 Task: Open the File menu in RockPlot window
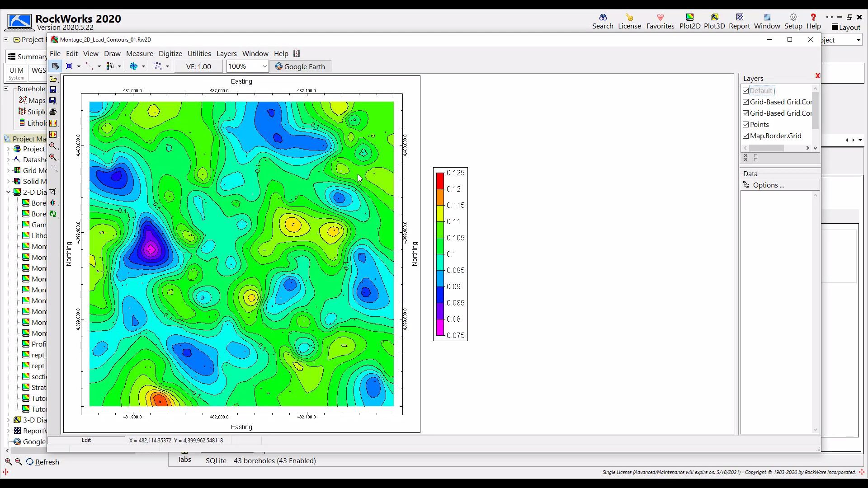[x=55, y=53]
